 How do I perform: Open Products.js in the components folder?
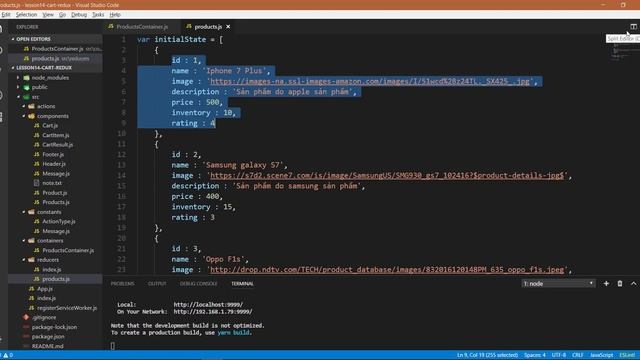[55, 202]
